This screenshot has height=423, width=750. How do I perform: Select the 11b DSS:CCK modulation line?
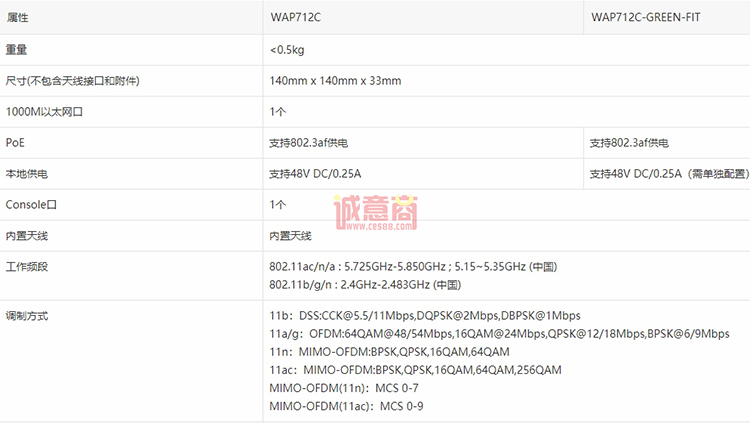coord(425,316)
